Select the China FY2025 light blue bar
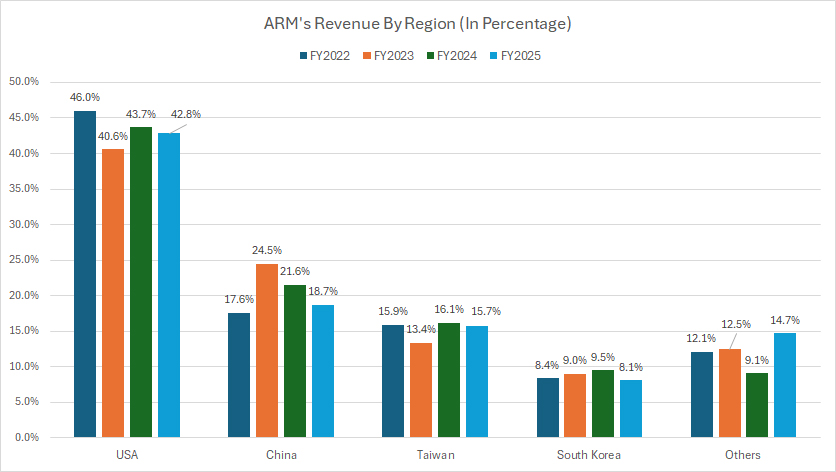Viewport: 836px width, 472px height. tap(323, 371)
